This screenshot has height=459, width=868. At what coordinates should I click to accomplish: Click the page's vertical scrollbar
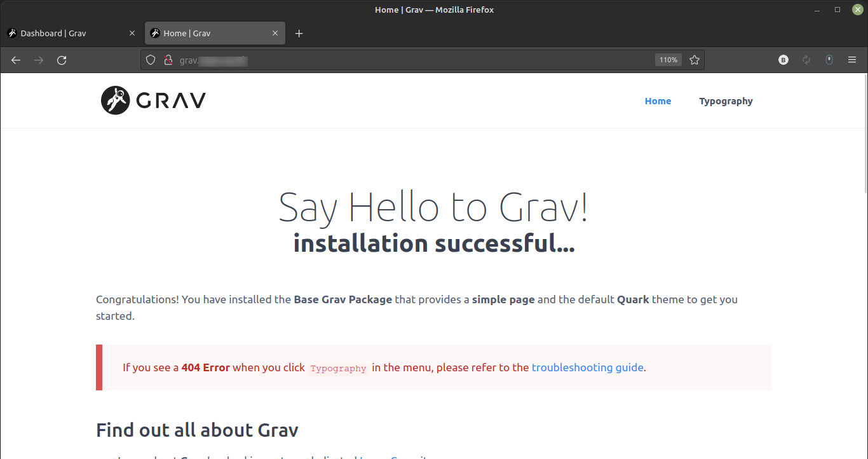point(865,134)
